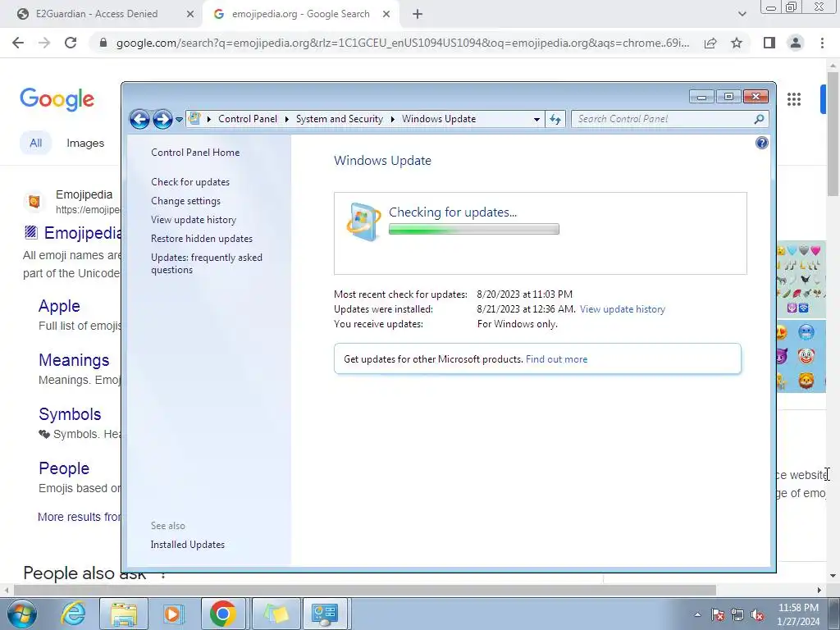Click the Control Panel taskbar icon
Image resolution: width=840 pixels, height=630 pixels.
325,614
